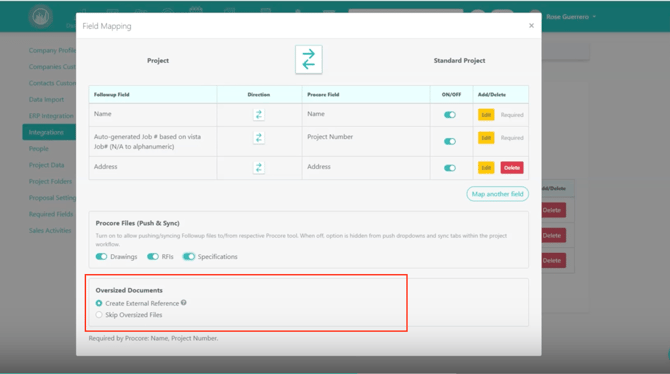This screenshot has height=374, width=670.
Task: Open ERP Integration in the sidebar
Action: pos(51,116)
